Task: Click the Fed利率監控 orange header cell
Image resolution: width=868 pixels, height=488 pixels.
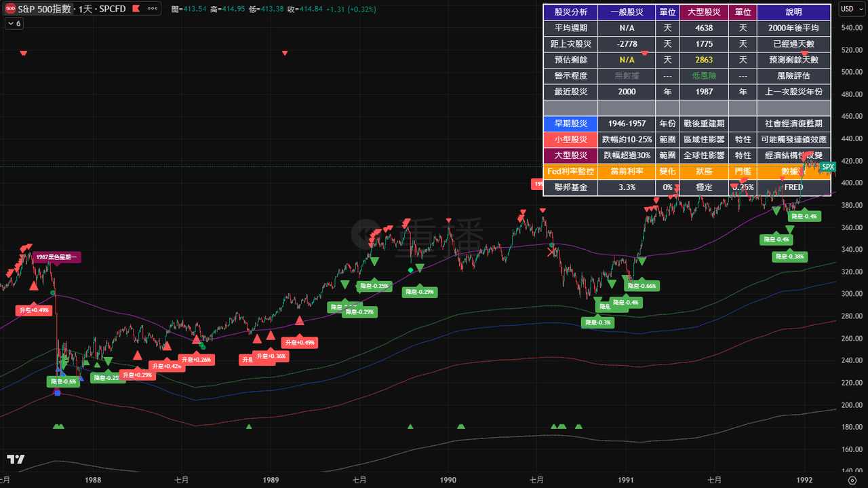Action: 570,172
